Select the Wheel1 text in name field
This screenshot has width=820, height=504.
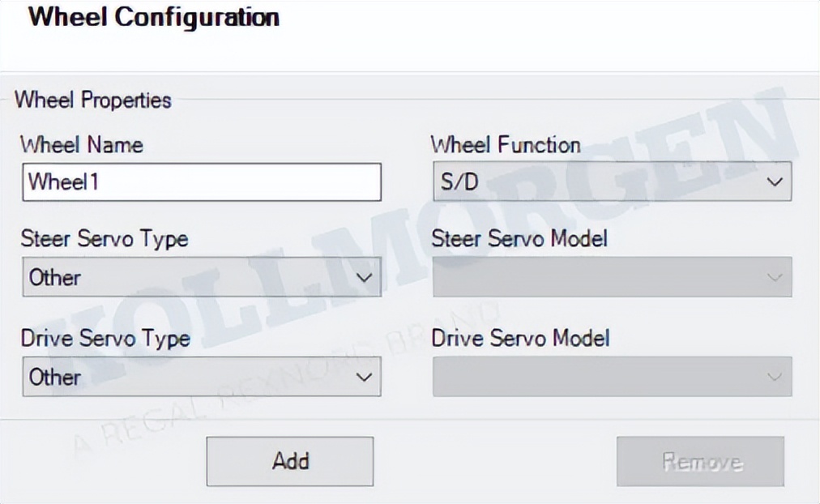click(63, 182)
